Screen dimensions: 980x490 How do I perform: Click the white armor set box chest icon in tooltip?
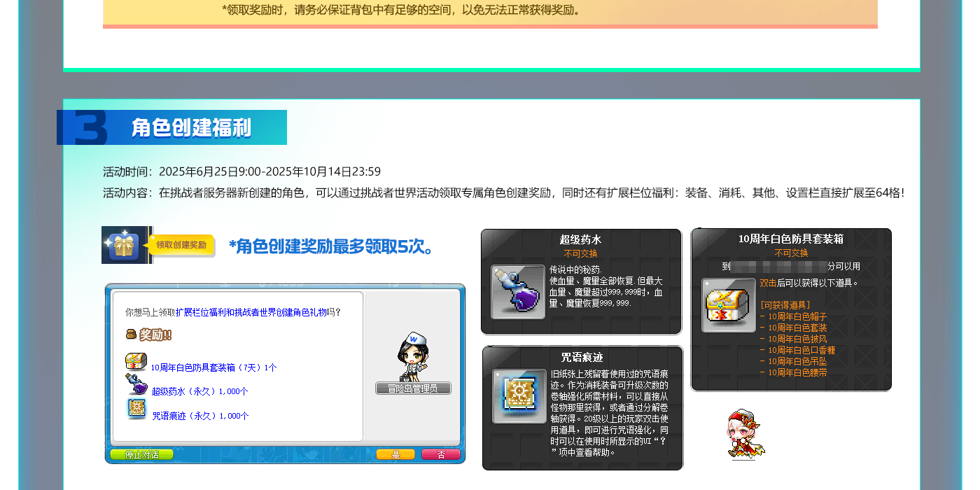pyautogui.click(x=729, y=305)
